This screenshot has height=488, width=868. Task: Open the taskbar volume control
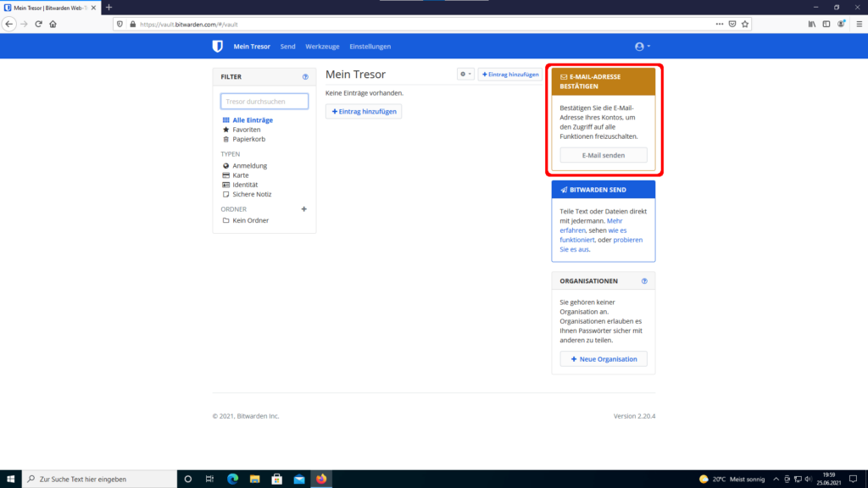tap(808, 480)
